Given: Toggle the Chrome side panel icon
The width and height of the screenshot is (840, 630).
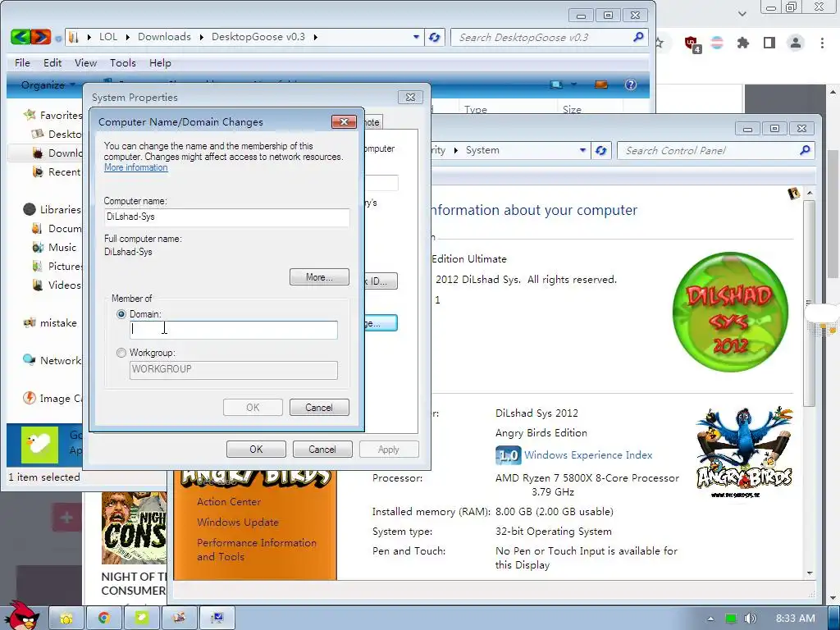Looking at the screenshot, I should click(769, 43).
